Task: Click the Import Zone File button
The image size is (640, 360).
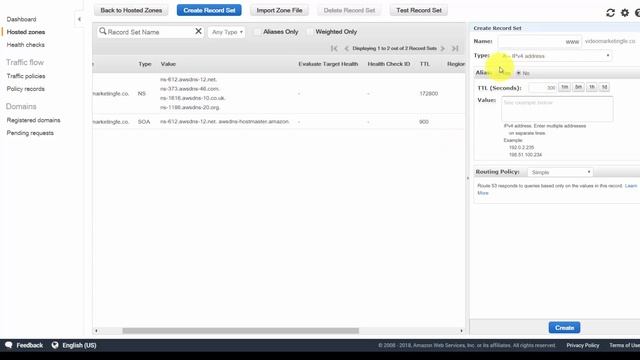Action: pos(279,10)
